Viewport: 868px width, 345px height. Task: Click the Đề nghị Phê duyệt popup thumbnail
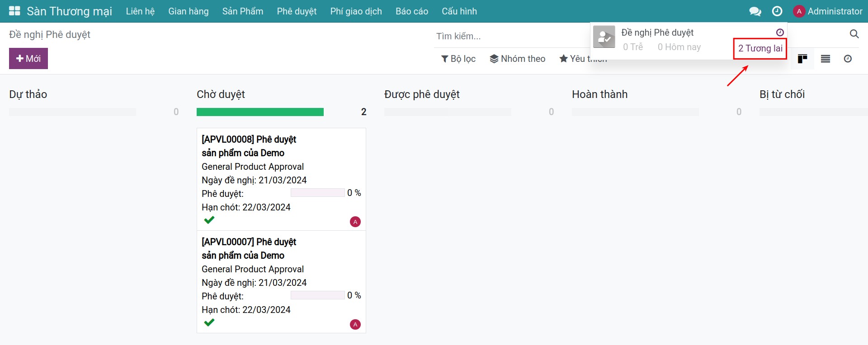604,37
